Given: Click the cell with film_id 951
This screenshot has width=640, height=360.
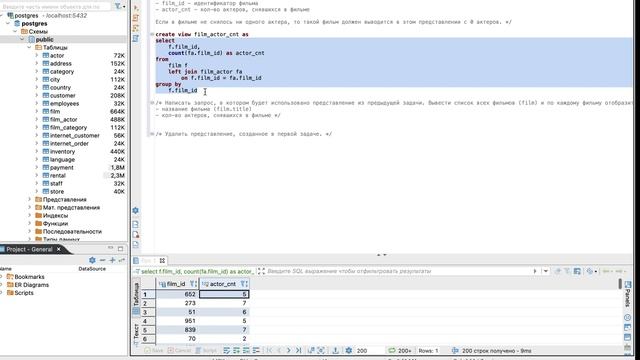Looking at the screenshot, I should tap(177, 321).
